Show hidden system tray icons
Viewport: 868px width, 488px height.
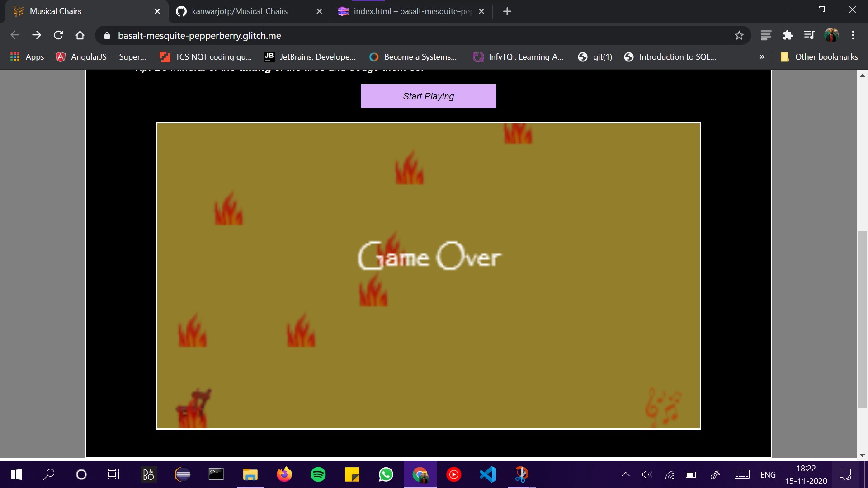pyautogui.click(x=625, y=474)
